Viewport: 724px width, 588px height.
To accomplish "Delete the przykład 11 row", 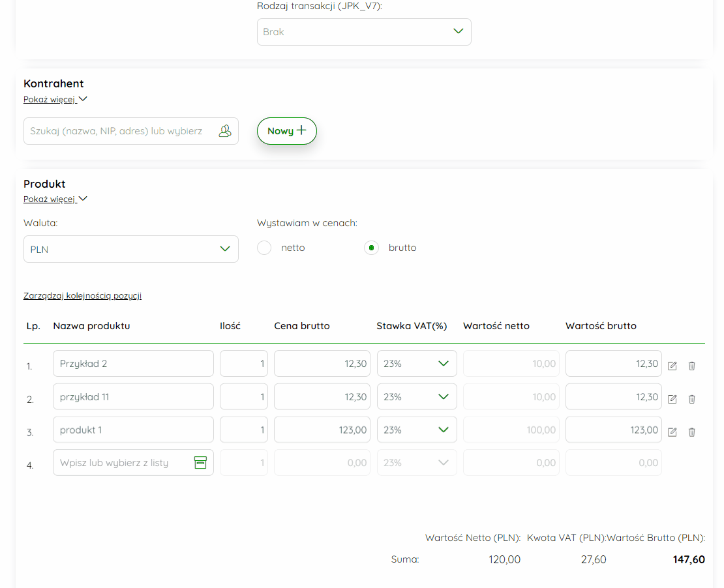I will (x=691, y=399).
